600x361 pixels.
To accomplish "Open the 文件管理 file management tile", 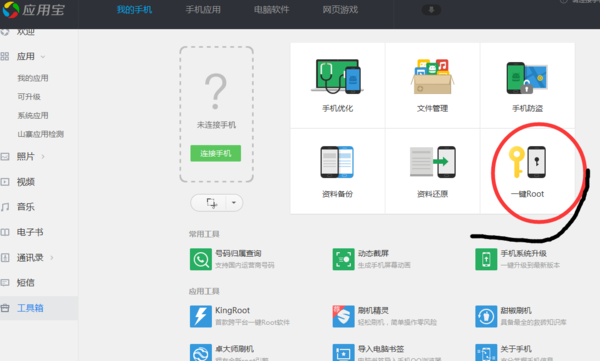I will (x=432, y=85).
